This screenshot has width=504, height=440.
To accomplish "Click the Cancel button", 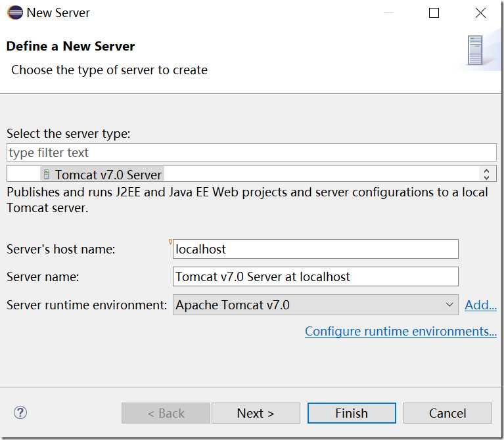I will click(x=447, y=413).
